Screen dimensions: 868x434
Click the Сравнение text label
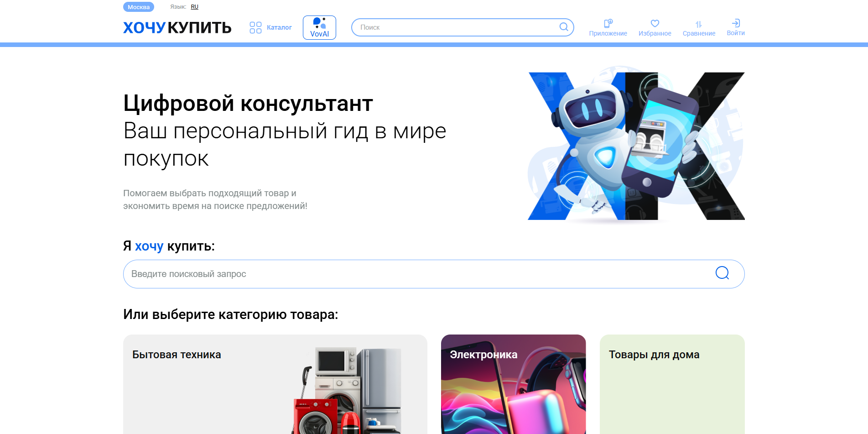click(x=699, y=33)
